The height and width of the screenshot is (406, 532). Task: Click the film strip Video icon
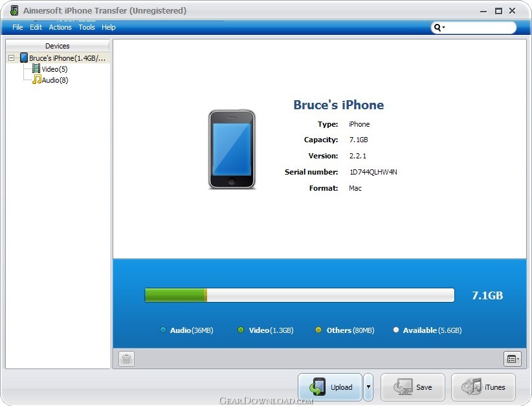[x=36, y=69]
